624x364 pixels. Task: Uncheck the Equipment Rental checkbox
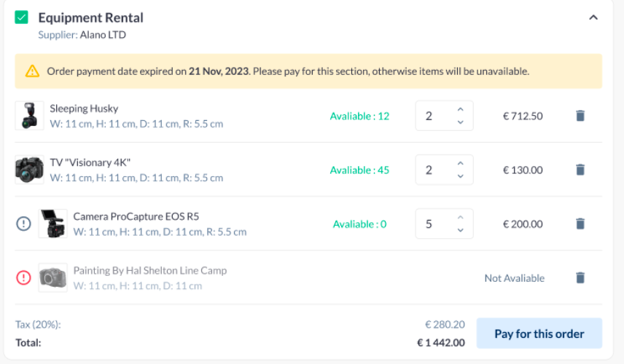tap(22, 17)
